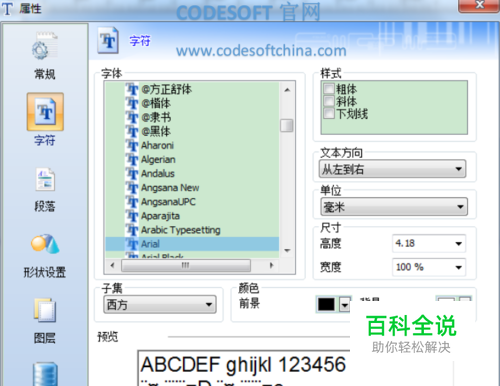Click the 字符 header TT icon

coord(108,41)
